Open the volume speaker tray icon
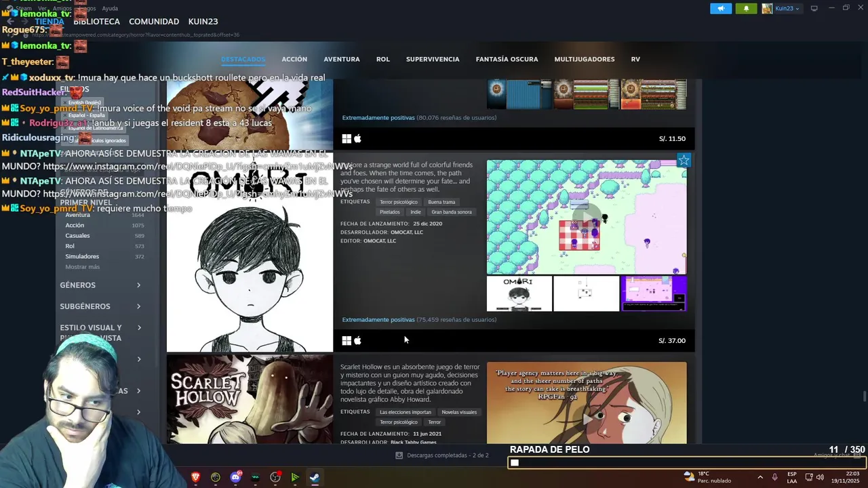 [820, 477]
